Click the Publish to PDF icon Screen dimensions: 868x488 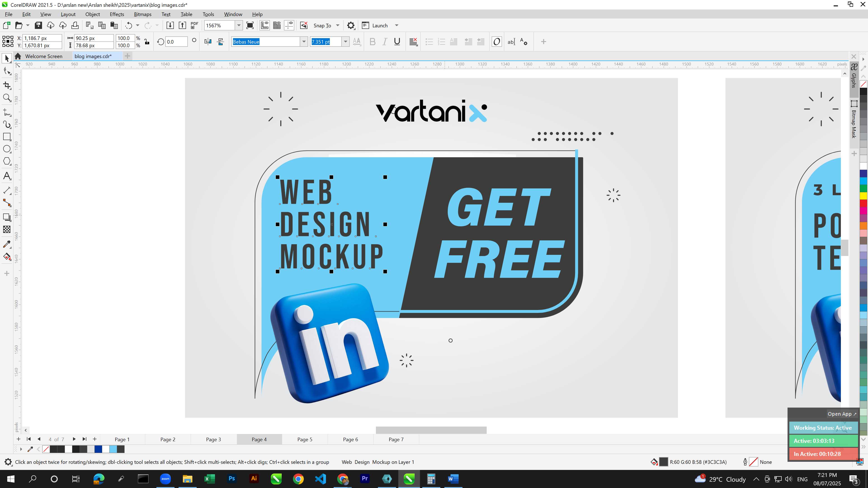click(x=194, y=25)
